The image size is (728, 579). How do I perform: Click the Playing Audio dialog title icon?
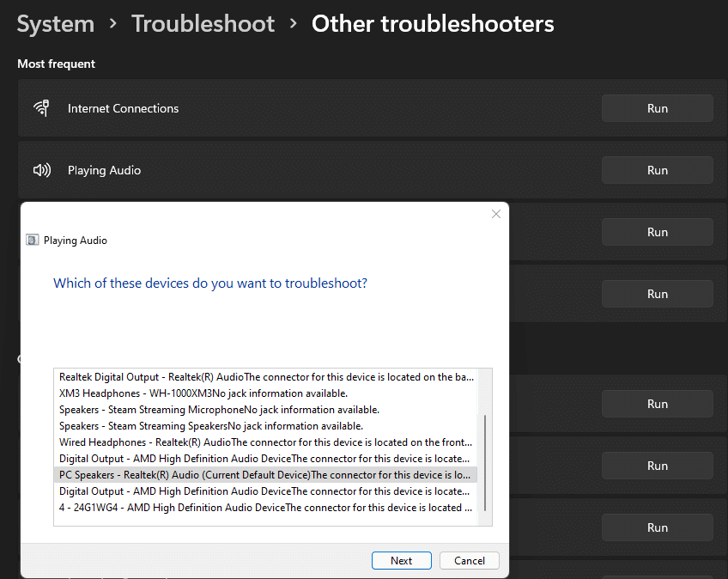tap(32, 241)
